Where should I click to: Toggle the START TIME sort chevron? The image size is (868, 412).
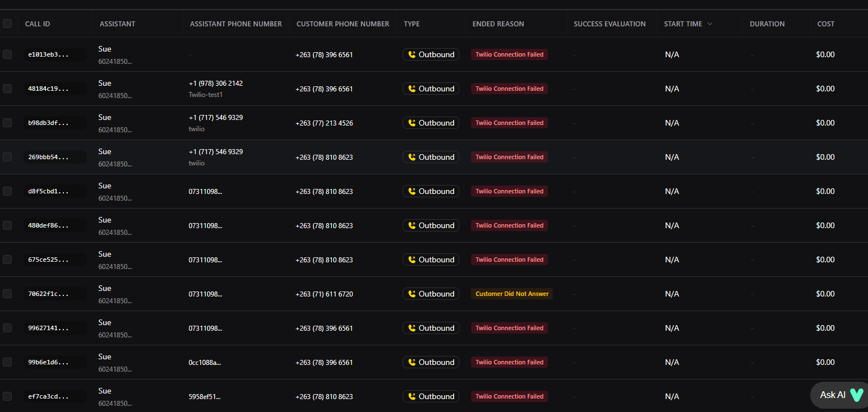pos(709,24)
